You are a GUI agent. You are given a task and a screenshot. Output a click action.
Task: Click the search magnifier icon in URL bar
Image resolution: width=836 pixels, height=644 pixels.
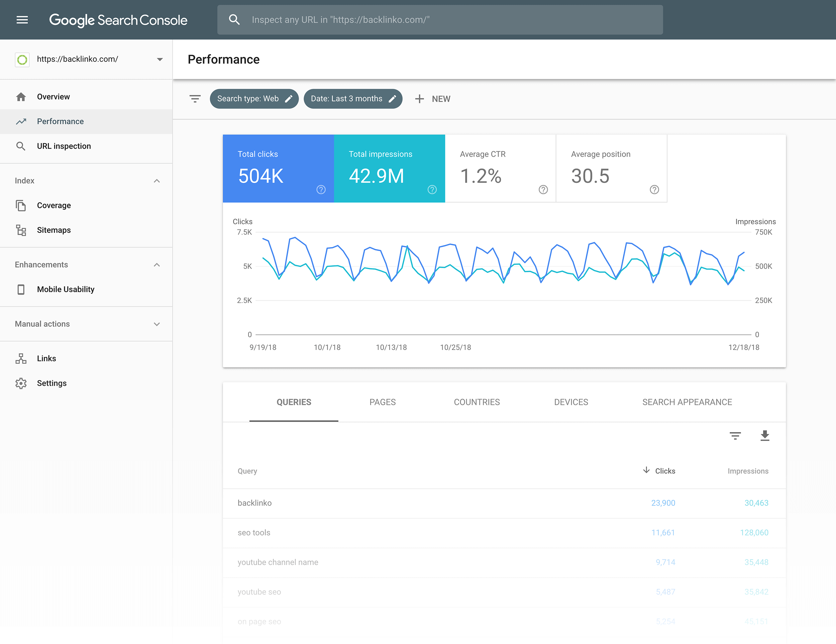[x=234, y=19]
